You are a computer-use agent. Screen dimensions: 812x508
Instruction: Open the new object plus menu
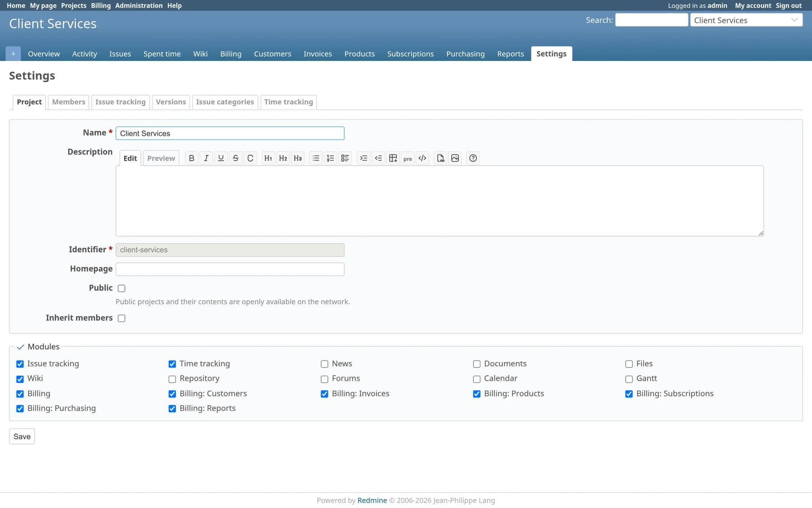pos(13,54)
